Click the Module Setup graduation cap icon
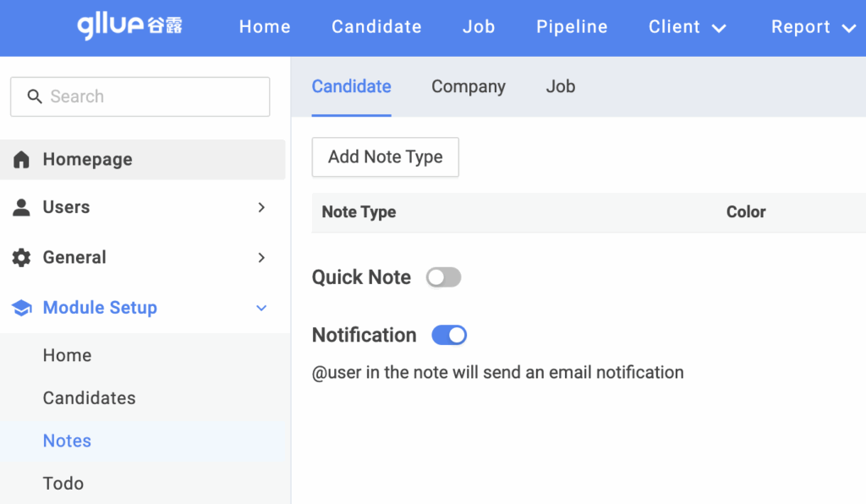The height and width of the screenshot is (504, 866). (21, 308)
